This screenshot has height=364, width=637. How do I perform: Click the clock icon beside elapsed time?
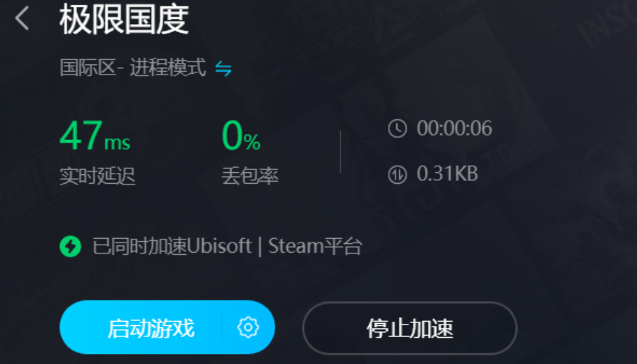click(397, 129)
